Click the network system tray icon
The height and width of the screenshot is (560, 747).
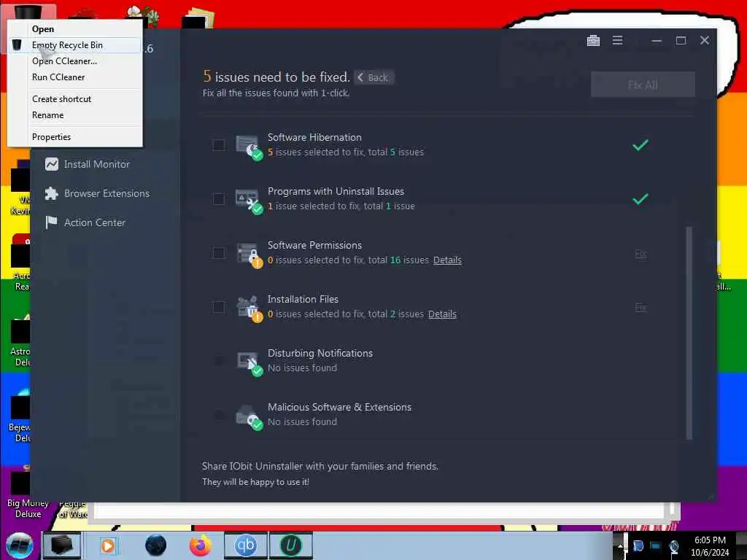click(x=656, y=545)
